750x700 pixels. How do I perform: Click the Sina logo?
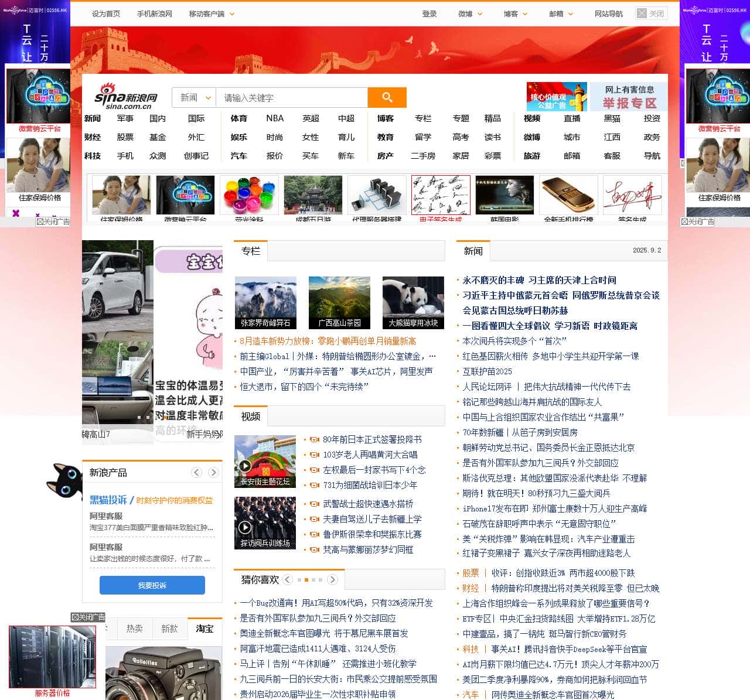coord(126,97)
